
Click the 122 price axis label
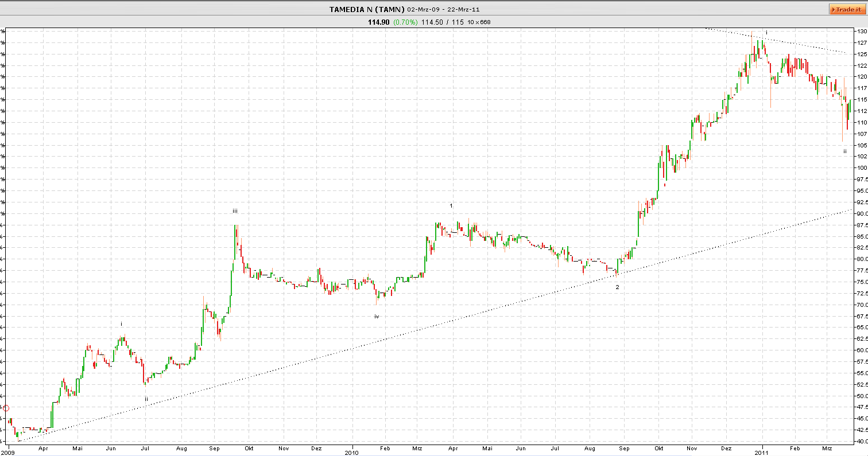click(862, 65)
